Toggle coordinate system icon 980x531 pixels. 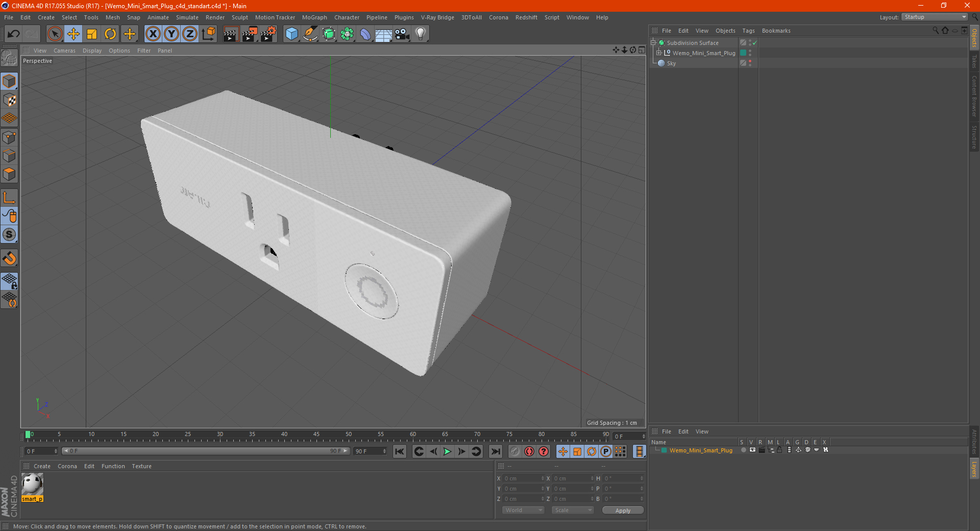click(209, 34)
